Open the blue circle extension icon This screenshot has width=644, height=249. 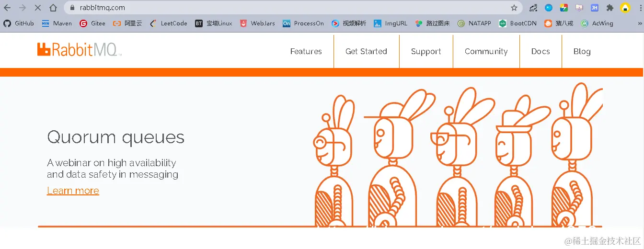549,8
